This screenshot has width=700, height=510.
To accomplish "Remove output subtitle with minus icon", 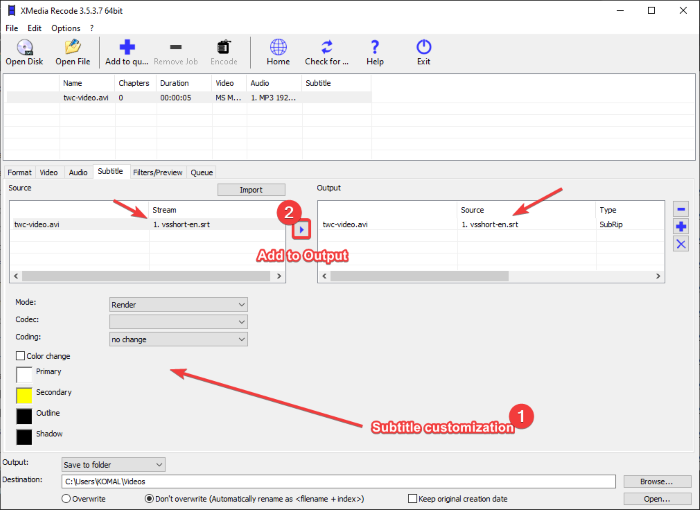I will (x=681, y=209).
